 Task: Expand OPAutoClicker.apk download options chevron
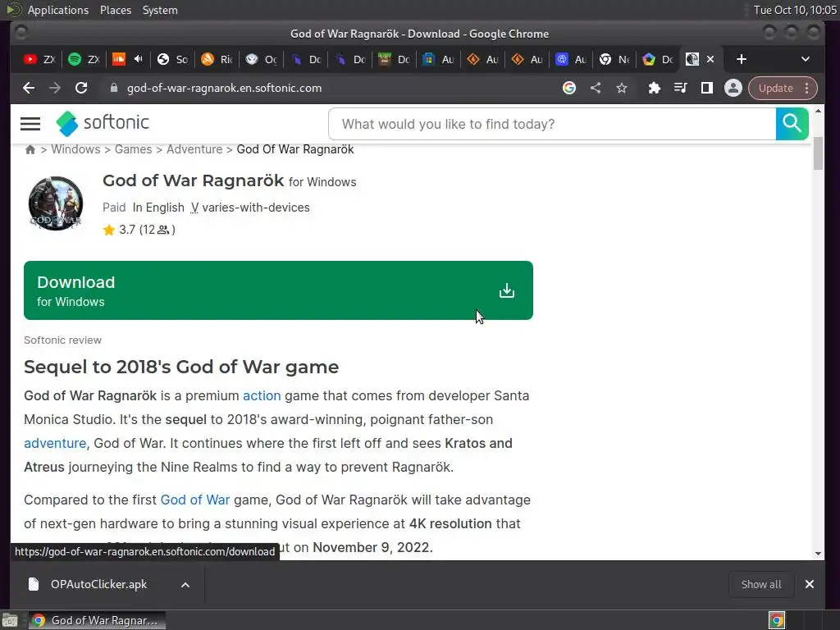coord(185,585)
